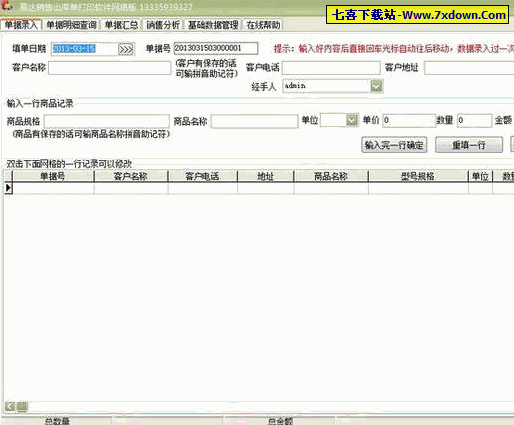Select the 客户名称 grid column header

(131, 176)
